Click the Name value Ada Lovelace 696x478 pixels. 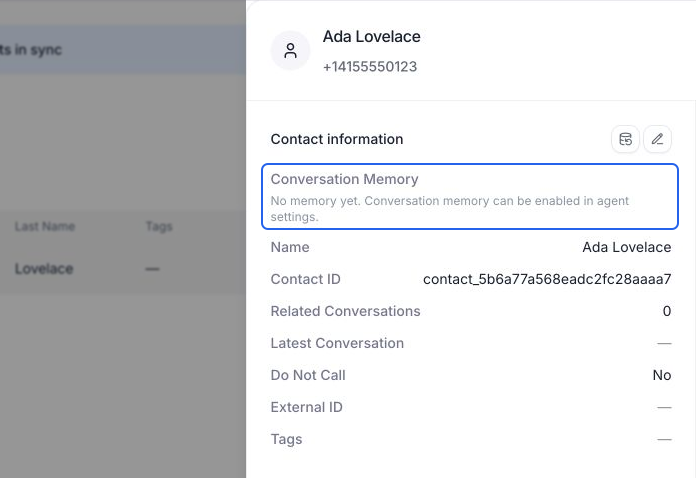click(x=626, y=247)
